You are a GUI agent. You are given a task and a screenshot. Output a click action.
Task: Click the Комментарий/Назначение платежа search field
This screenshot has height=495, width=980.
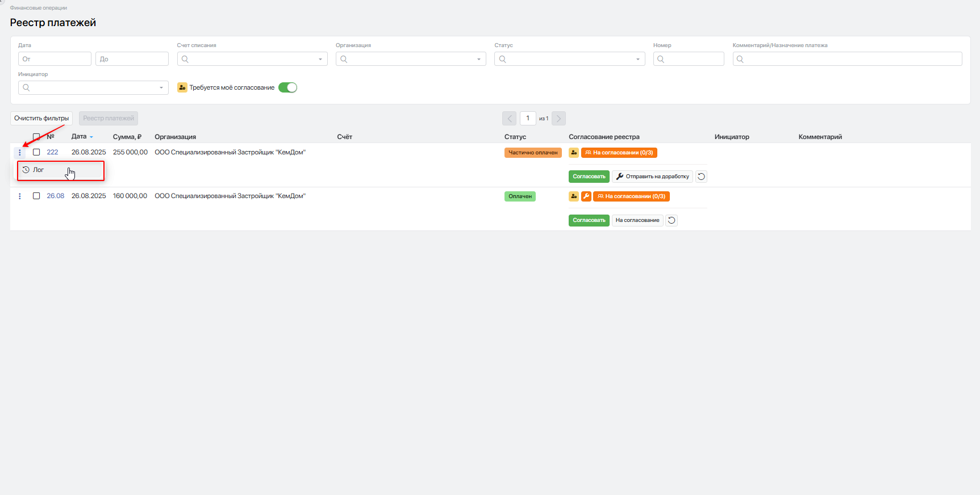pyautogui.click(x=846, y=59)
